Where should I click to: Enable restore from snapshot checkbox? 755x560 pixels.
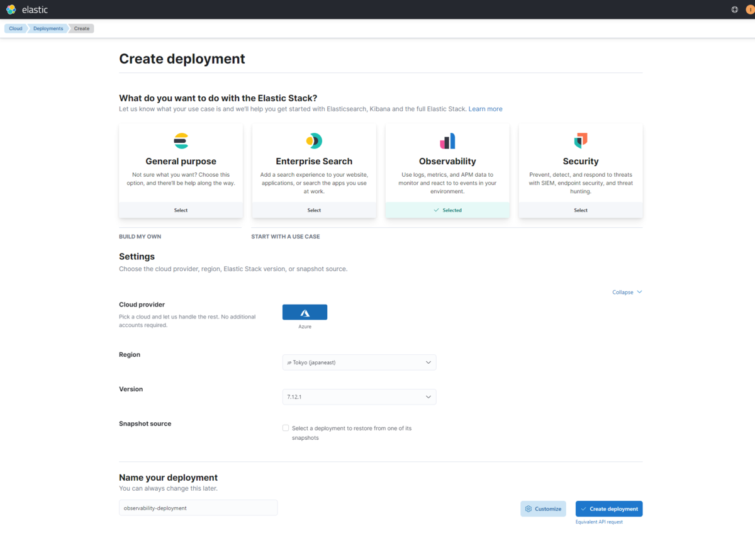(x=286, y=428)
